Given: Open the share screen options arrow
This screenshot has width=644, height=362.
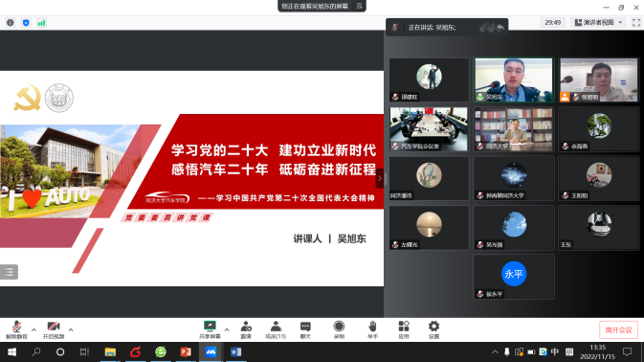Looking at the screenshot, I should point(227,329).
